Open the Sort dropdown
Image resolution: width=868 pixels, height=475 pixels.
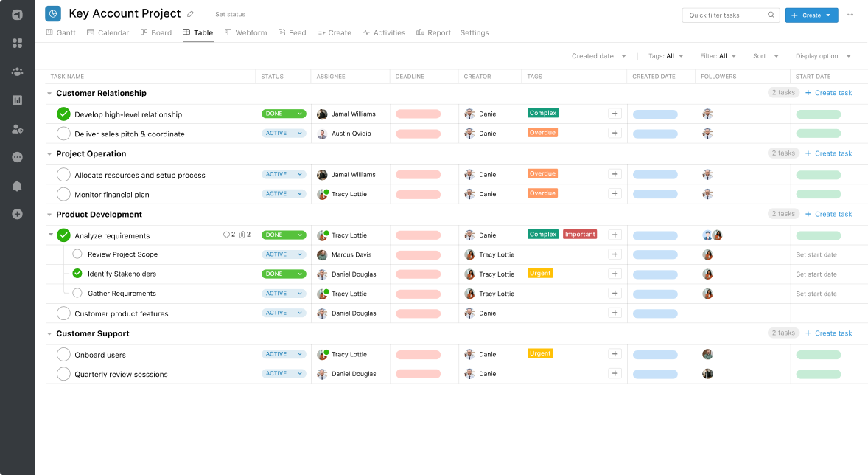pyautogui.click(x=764, y=55)
